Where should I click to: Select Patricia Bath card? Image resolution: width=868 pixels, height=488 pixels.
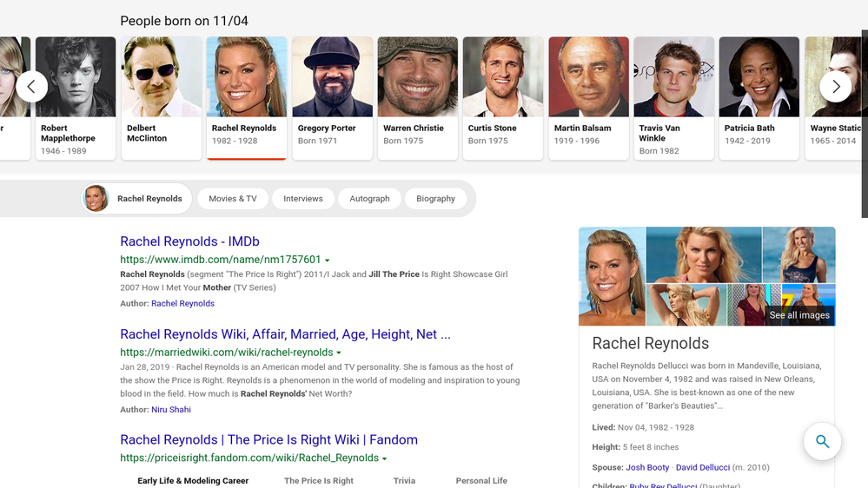(x=759, y=98)
